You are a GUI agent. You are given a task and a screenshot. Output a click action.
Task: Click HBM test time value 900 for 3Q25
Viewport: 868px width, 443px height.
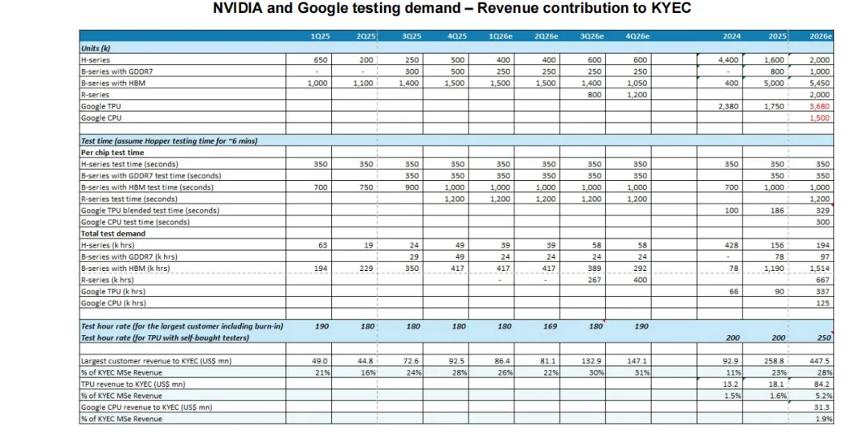[x=411, y=187]
